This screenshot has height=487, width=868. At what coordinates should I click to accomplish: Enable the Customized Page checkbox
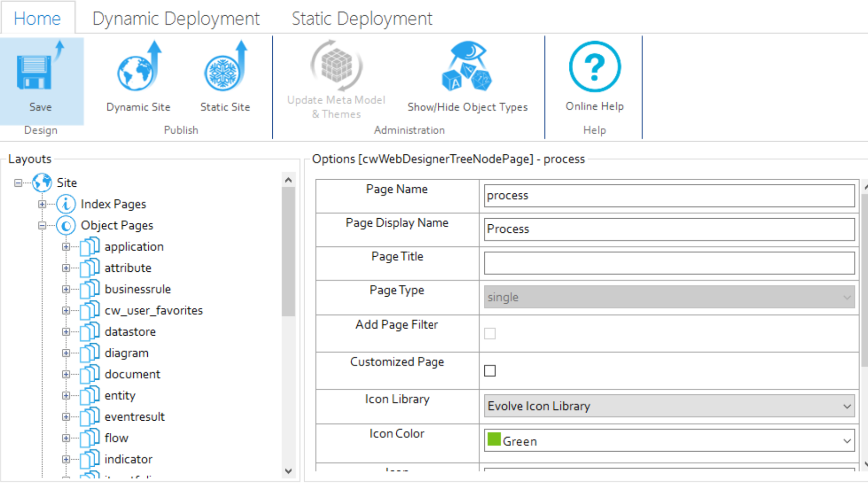tap(490, 371)
